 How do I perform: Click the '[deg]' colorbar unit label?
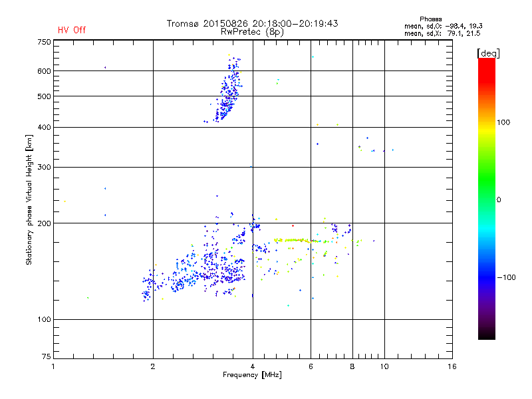(x=488, y=53)
